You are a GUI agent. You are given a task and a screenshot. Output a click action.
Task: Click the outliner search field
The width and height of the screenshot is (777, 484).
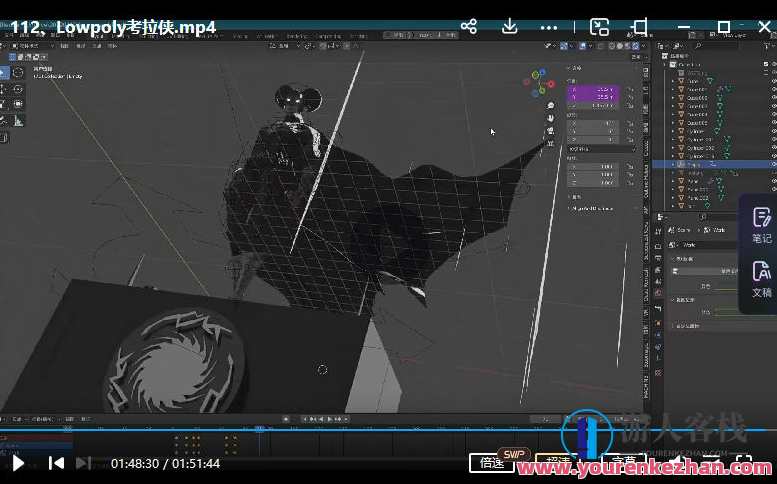[717, 46]
